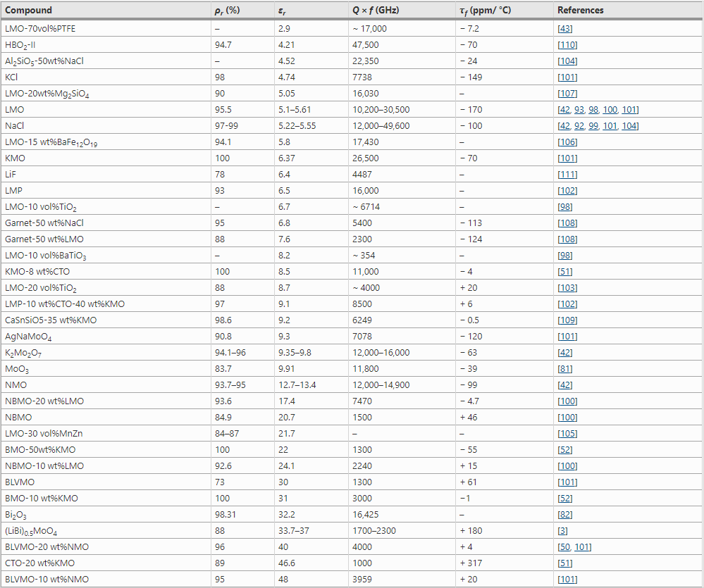704x588 pixels.
Task: Open reference [108] in Garnet-50 wt%NaCl row
Action: tap(567, 223)
